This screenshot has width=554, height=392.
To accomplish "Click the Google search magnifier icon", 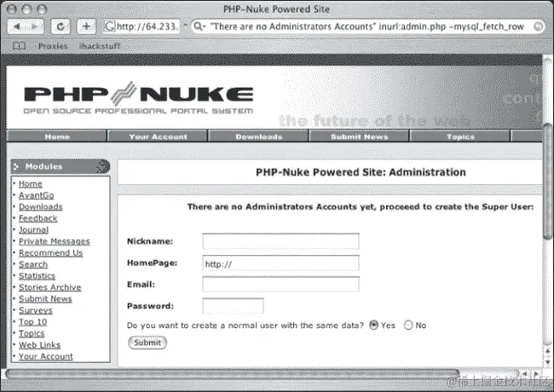I will [x=199, y=26].
